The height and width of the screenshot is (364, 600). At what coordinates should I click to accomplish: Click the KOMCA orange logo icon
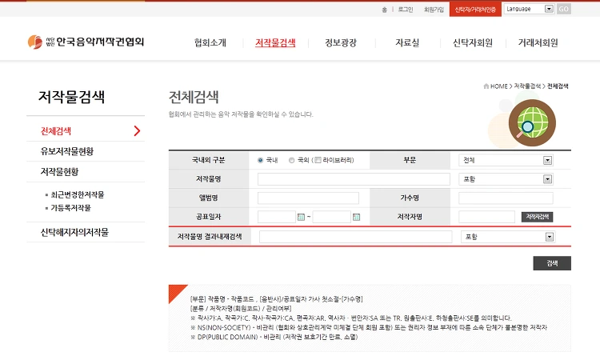coord(35,42)
